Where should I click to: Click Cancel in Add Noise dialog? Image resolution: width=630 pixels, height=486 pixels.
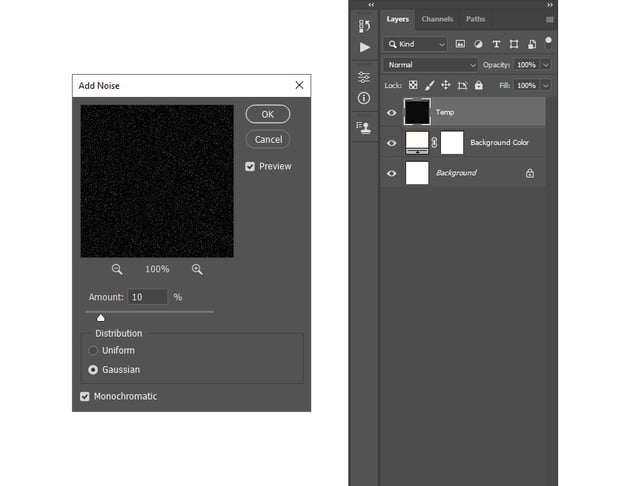(268, 139)
